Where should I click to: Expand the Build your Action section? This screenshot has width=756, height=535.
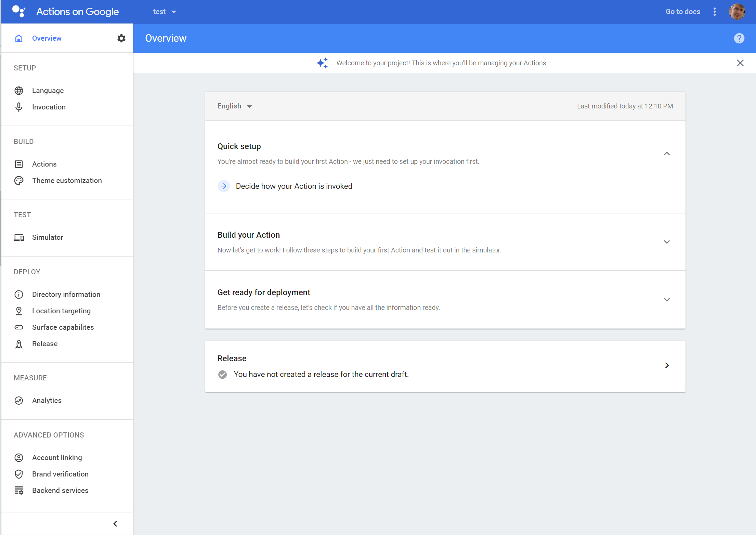pos(666,242)
